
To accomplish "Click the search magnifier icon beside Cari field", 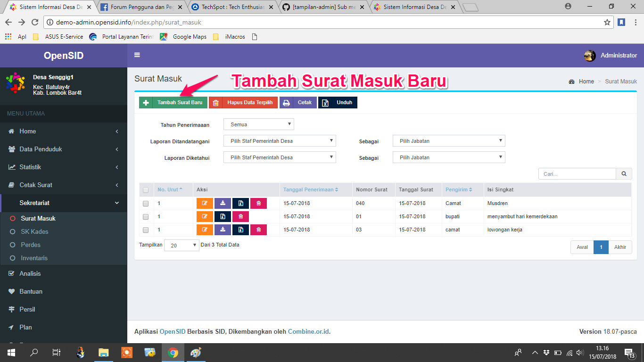I will [623, 173].
